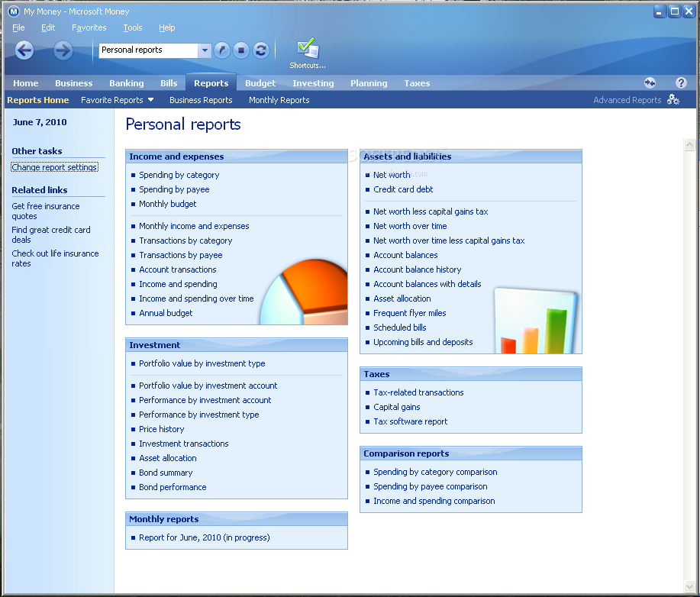Open the Tools menu
The height and width of the screenshot is (597, 700).
pos(133,27)
